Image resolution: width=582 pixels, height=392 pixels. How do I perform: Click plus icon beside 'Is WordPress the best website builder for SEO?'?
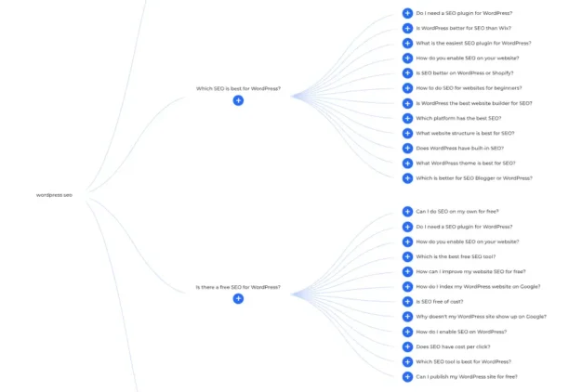(407, 103)
